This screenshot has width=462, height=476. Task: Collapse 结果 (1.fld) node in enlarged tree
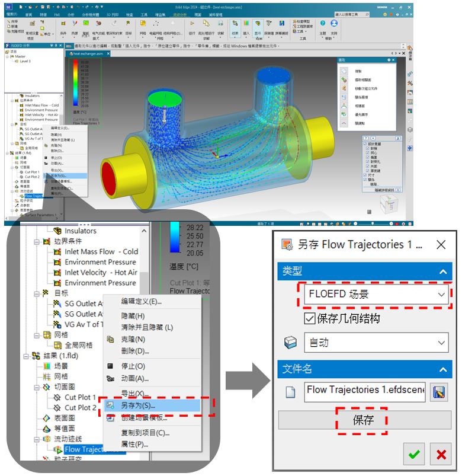click(26, 356)
